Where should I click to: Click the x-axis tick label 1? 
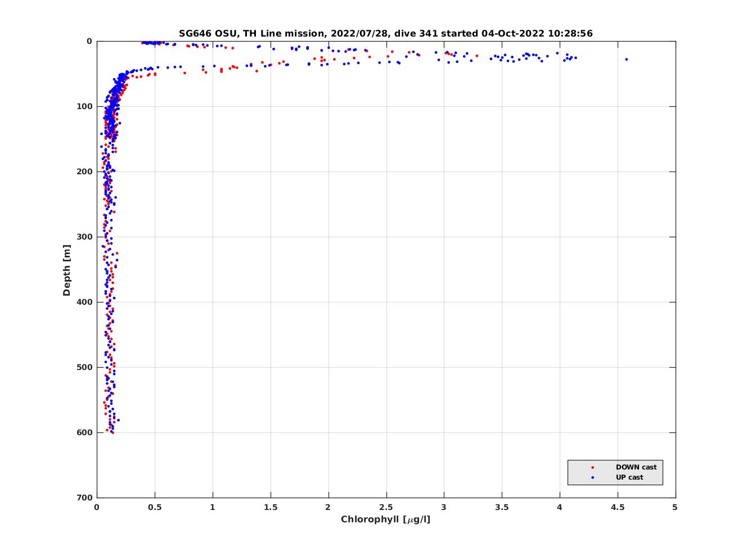click(x=213, y=507)
